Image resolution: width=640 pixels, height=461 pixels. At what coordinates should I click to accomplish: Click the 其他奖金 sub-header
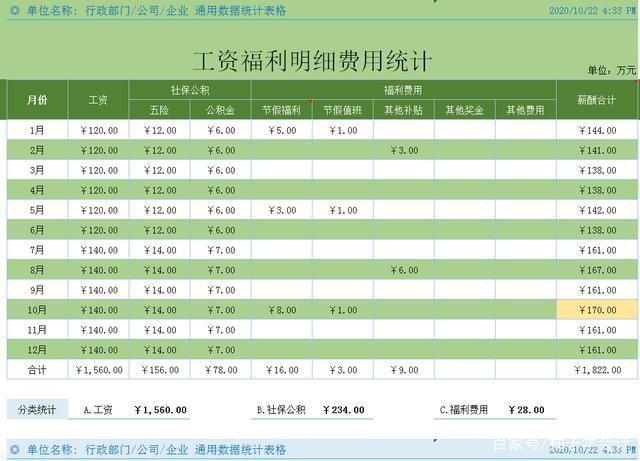464,110
